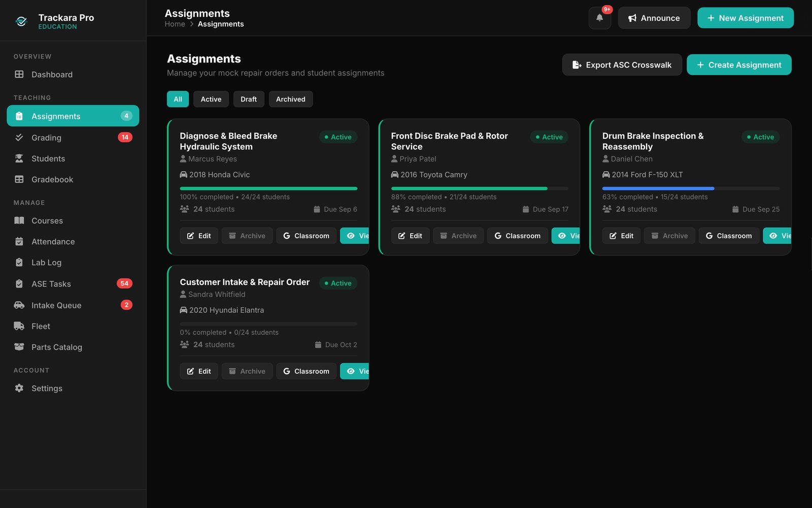View the Customer Intake & Repair Order assignment
This screenshot has width=812, height=508.
pos(355,371)
